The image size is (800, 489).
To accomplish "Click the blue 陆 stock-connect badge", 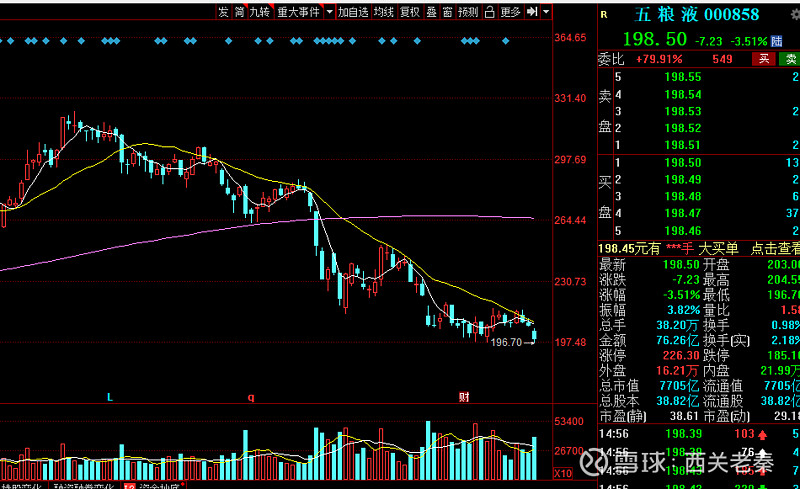I will tap(777, 41).
